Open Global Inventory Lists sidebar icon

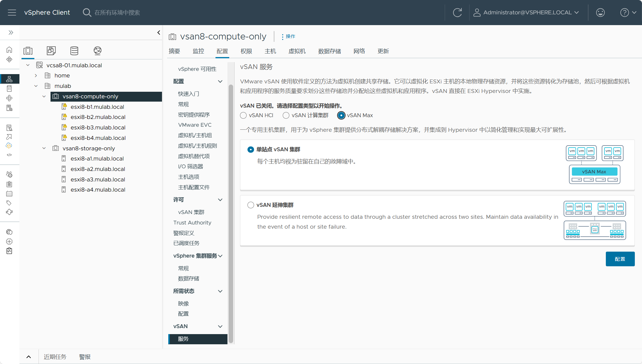pos(9,108)
